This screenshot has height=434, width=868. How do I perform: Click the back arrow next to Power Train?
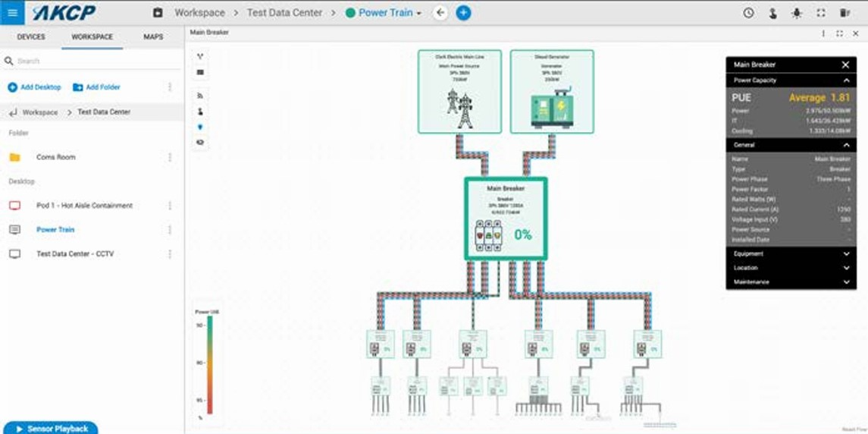pyautogui.click(x=440, y=13)
